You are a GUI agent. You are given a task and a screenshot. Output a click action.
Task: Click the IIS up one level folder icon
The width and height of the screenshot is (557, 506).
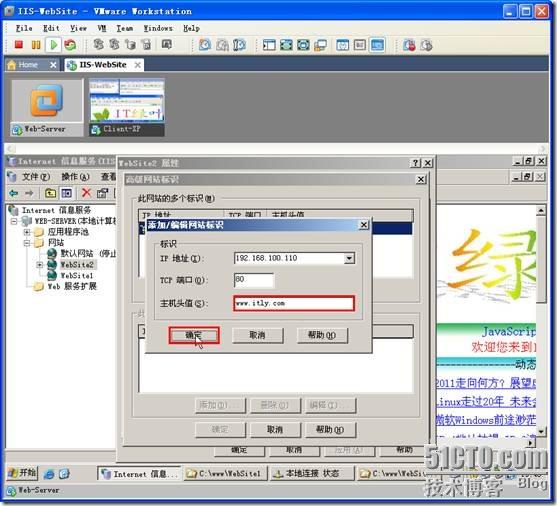[x=50, y=193]
